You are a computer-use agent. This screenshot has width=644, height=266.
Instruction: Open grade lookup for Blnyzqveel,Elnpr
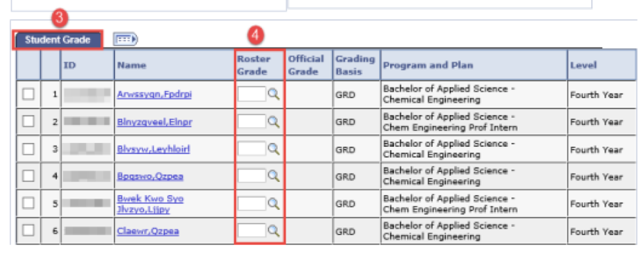pyautogui.click(x=274, y=122)
